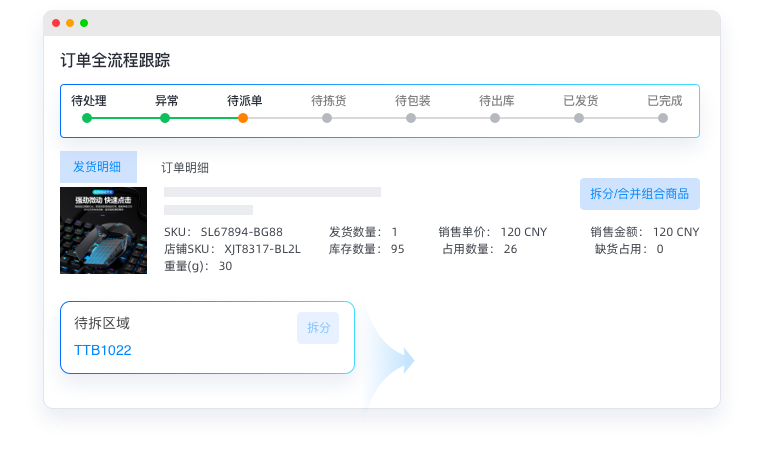
Task: Open the 订单明细 tab
Action: coord(185,168)
